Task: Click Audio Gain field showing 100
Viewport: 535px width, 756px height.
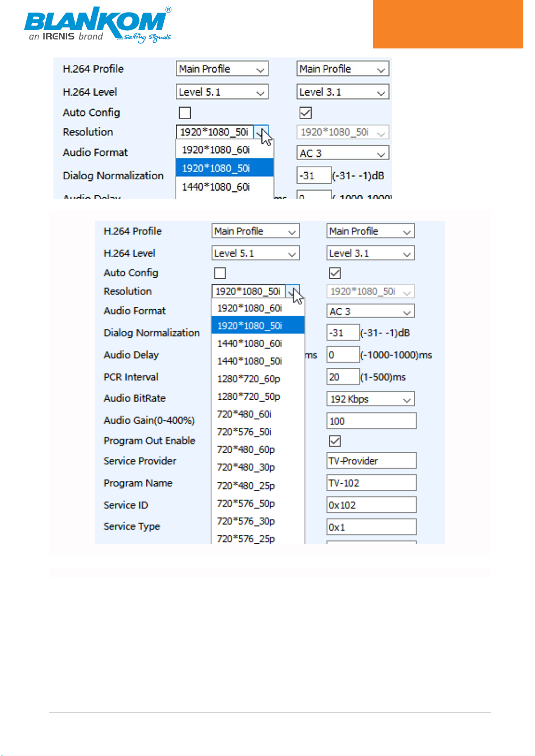Action: (x=371, y=421)
